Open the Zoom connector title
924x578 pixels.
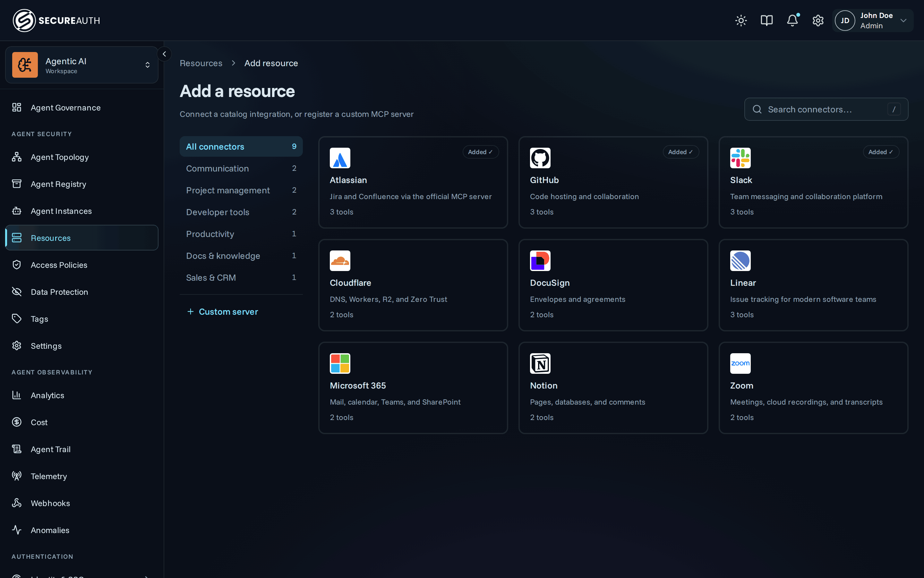[741, 386]
